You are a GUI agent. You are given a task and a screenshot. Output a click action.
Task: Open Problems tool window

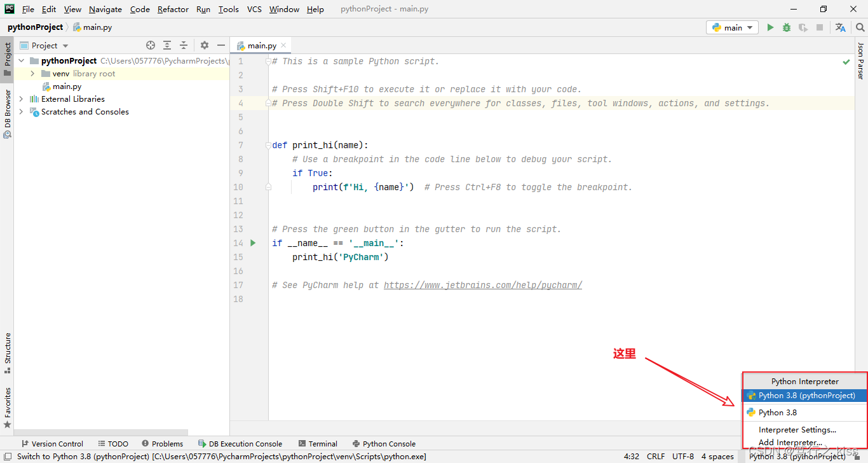click(x=163, y=444)
